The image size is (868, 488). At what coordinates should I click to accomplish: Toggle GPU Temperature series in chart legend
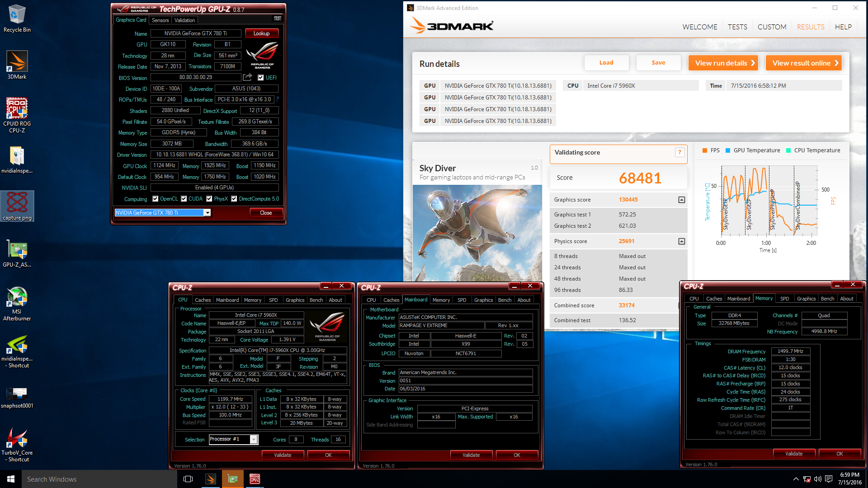pos(753,150)
